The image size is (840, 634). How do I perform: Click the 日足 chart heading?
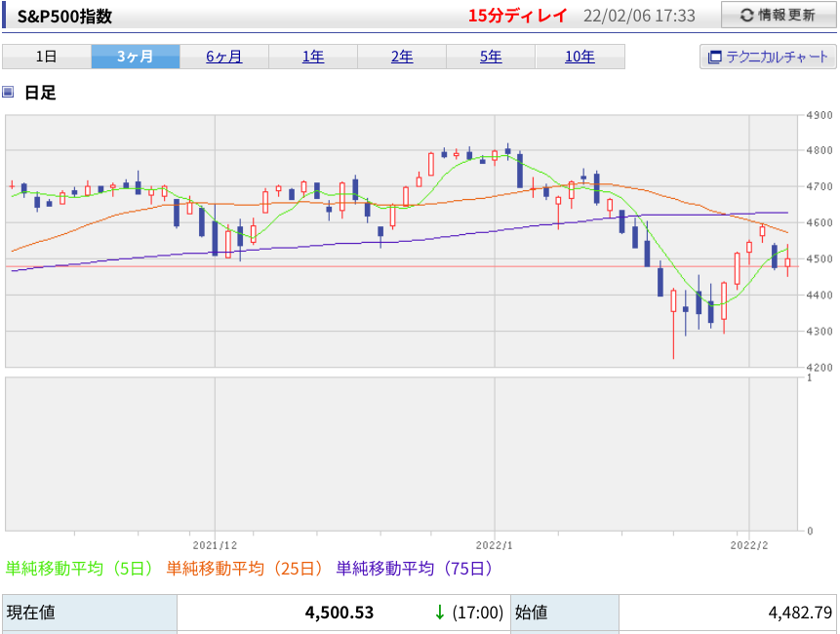coord(40,93)
